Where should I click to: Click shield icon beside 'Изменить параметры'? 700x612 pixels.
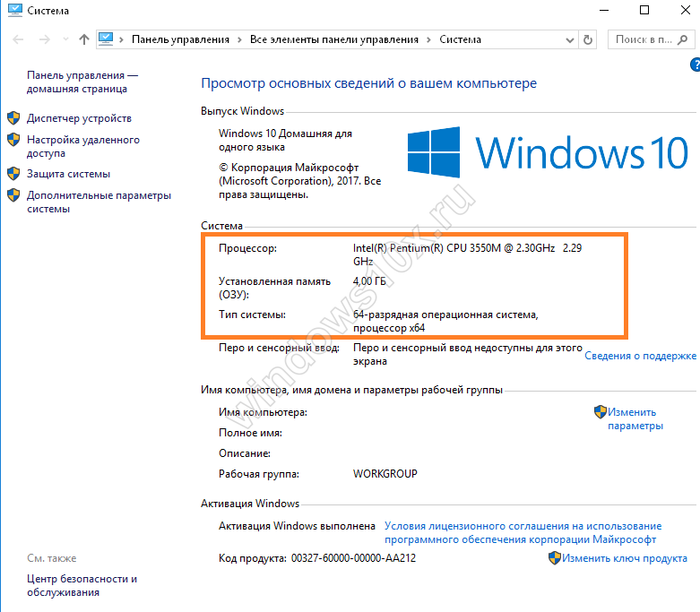coord(600,412)
